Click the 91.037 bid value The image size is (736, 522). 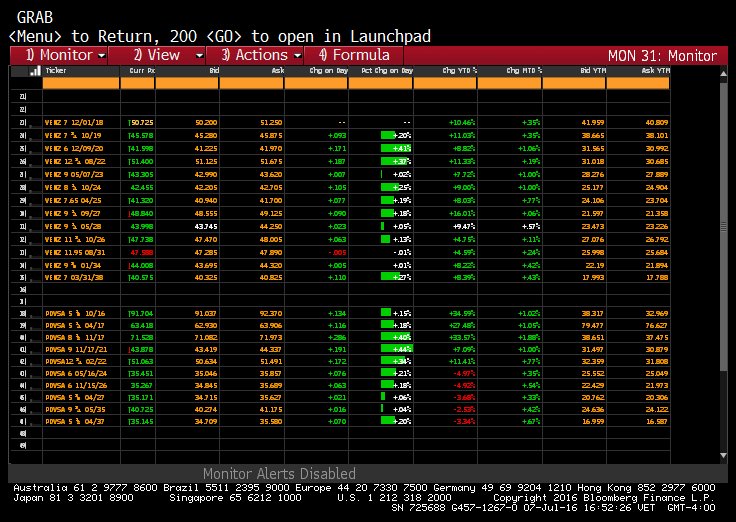pyautogui.click(x=206, y=314)
